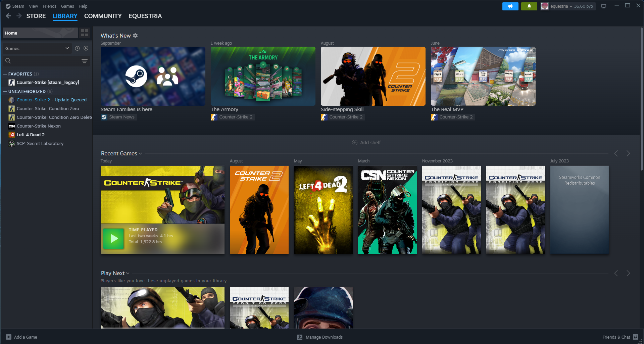
Task: Switch to the Community tab
Action: 103,16
